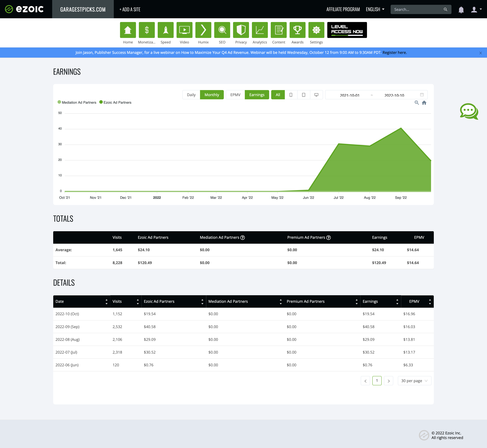Open the English language dropdown

tap(375, 9)
